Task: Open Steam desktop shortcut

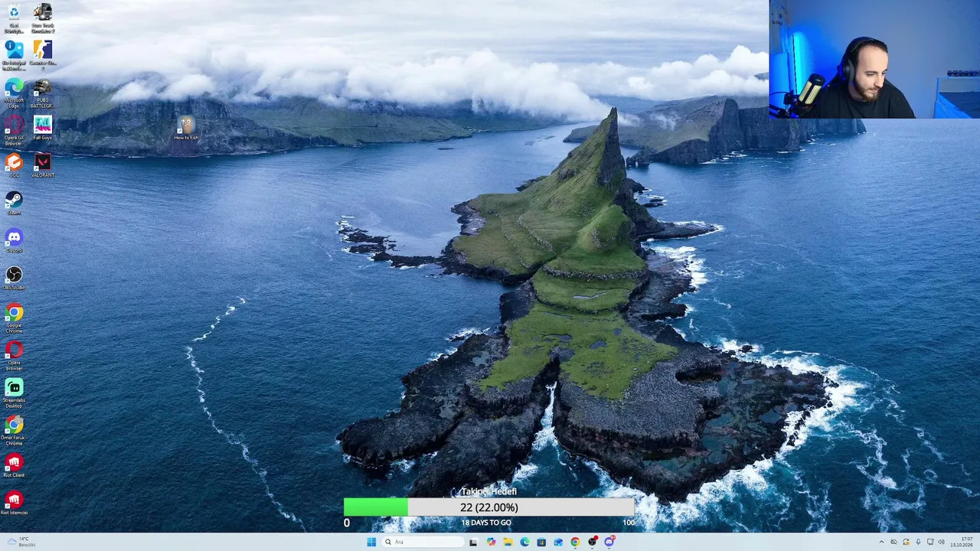Action: (14, 202)
